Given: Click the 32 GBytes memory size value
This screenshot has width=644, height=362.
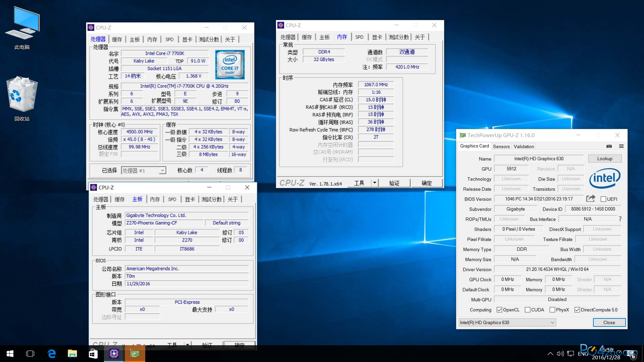Looking at the screenshot, I should [324, 59].
